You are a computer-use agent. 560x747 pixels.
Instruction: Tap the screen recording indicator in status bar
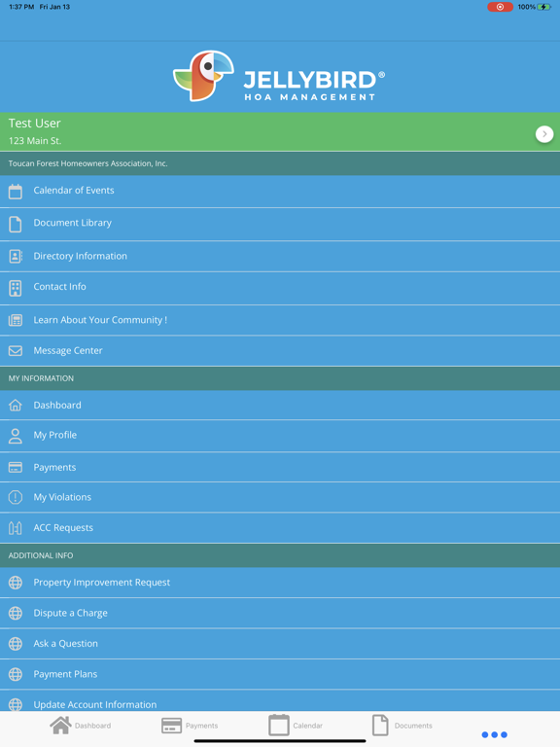point(500,7)
